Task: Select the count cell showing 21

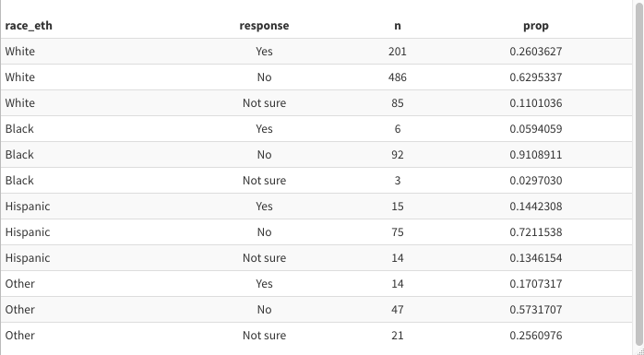Action: [x=397, y=336]
